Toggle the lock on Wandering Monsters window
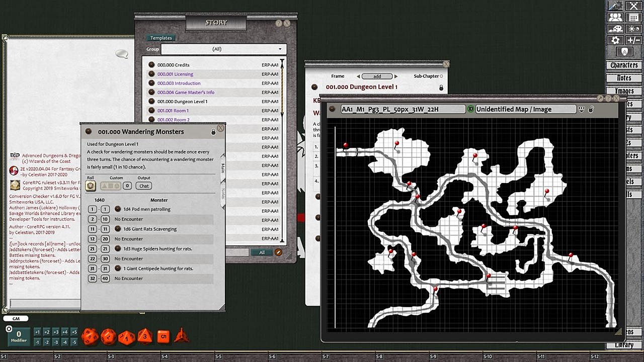The width and height of the screenshot is (644, 362). click(213, 132)
